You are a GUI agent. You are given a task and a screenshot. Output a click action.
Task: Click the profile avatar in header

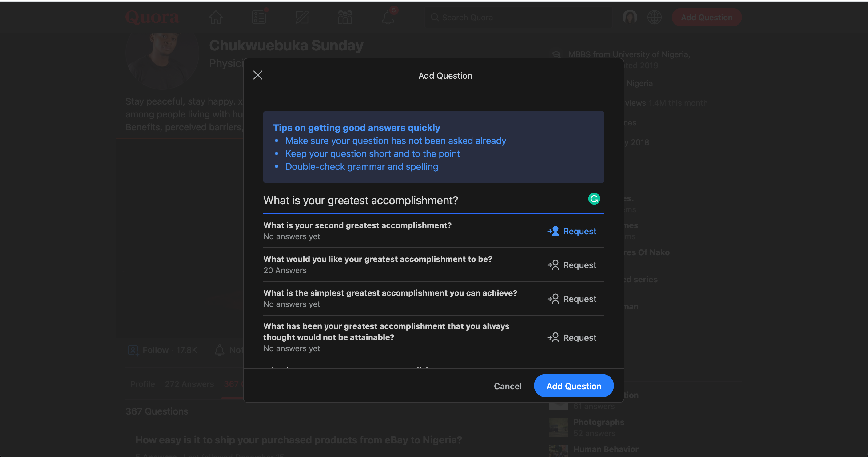[x=629, y=17]
